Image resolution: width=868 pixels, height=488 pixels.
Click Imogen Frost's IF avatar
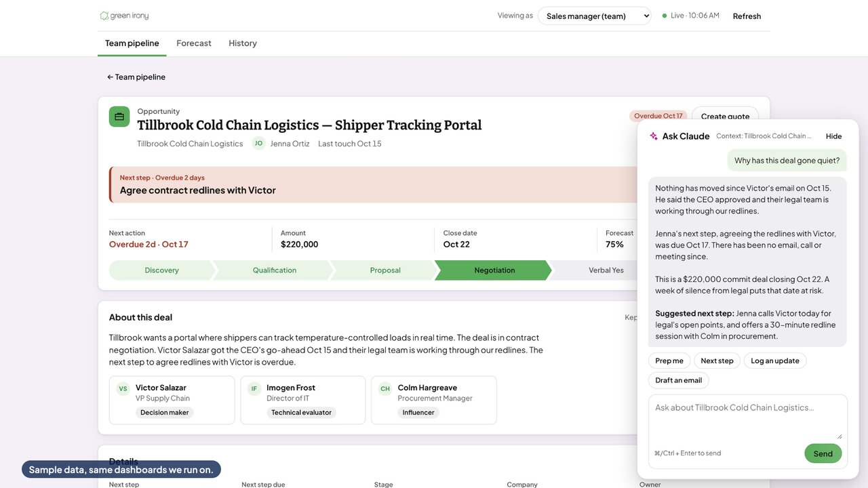click(254, 388)
